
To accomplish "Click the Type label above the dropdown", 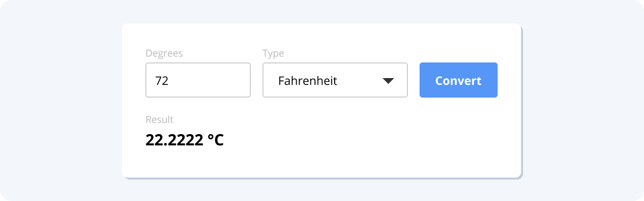I will tap(273, 53).
